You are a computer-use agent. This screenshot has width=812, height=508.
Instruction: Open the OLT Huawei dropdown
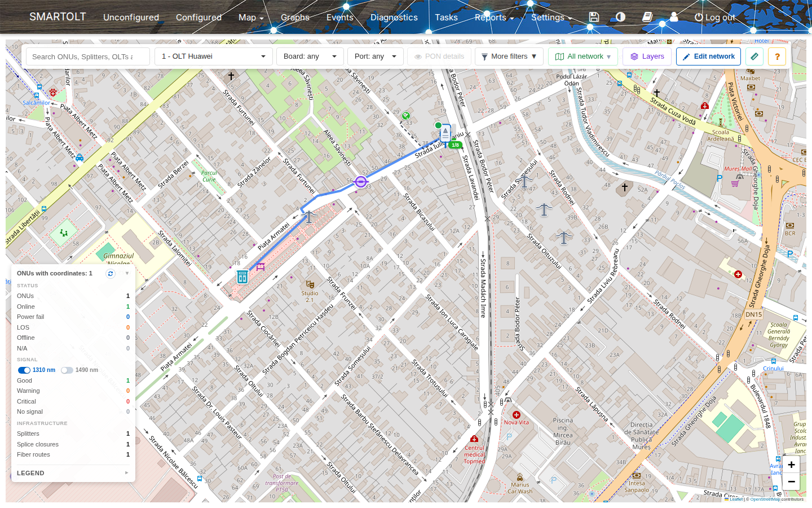pos(214,56)
